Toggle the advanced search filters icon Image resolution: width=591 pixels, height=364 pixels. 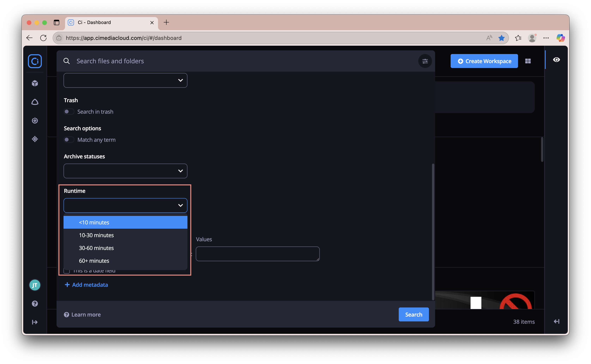[x=425, y=61]
